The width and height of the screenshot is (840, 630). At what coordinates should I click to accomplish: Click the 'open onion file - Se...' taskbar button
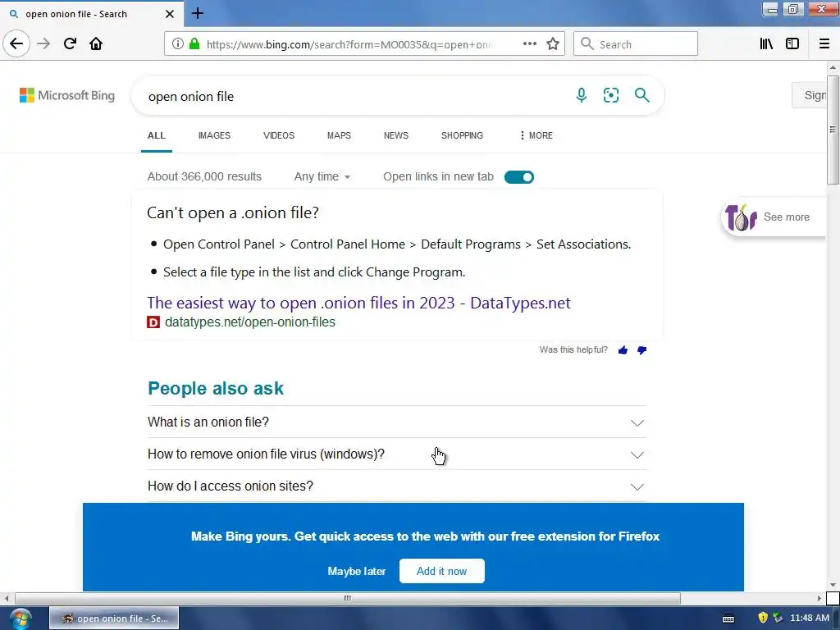click(x=114, y=619)
